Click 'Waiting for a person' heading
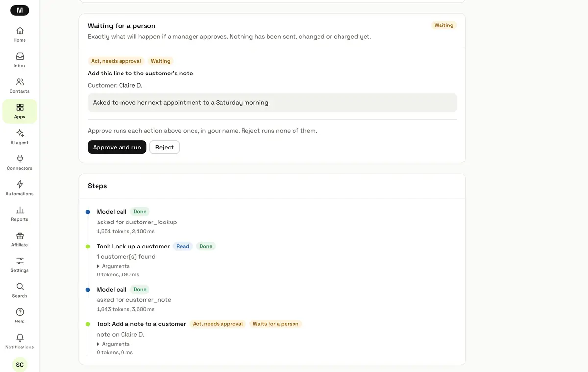Screen dimensions: 588x372 [x=122, y=26]
